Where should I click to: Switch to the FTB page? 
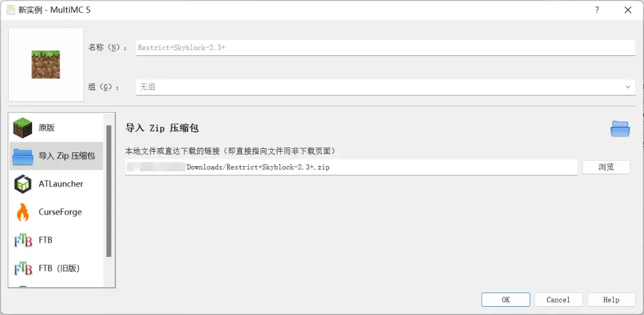pos(56,241)
